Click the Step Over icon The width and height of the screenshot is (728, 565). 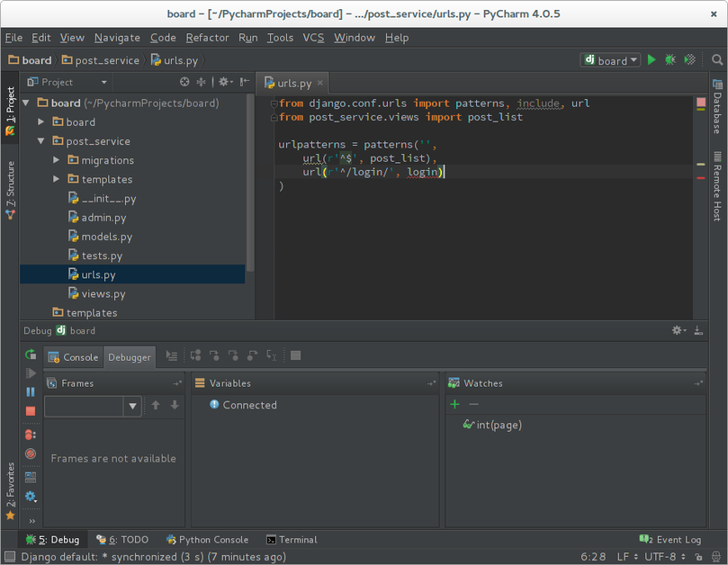(x=195, y=355)
